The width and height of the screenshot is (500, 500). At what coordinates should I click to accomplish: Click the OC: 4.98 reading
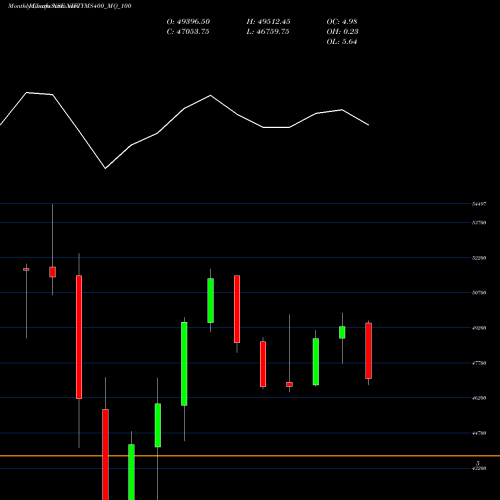(x=342, y=22)
